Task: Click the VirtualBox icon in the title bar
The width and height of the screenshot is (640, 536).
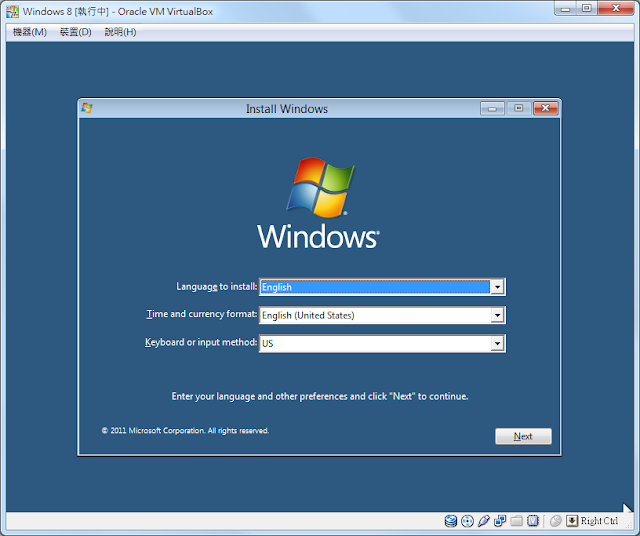Action: click(12, 11)
